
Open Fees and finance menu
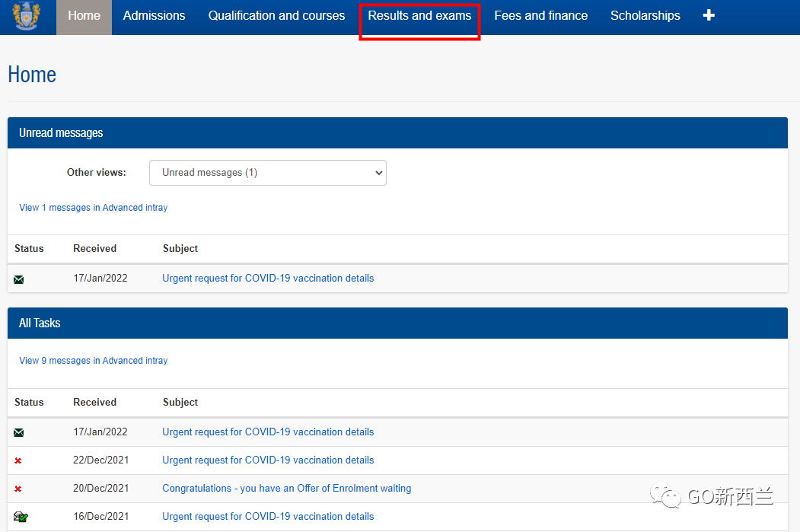pos(540,16)
